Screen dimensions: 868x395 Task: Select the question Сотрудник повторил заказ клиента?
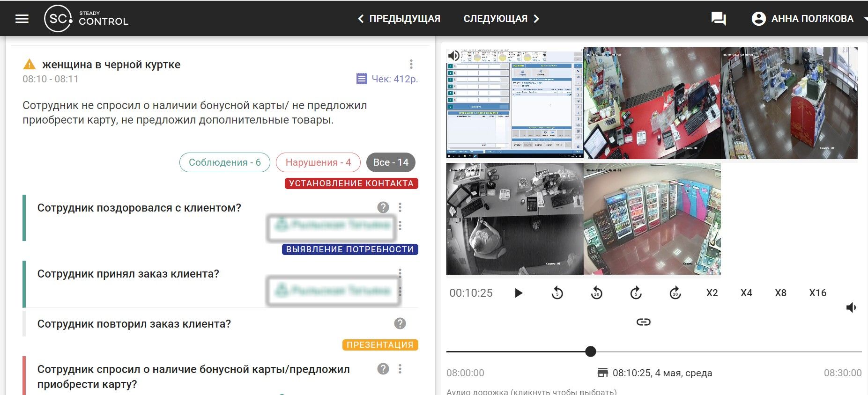point(134,324)
